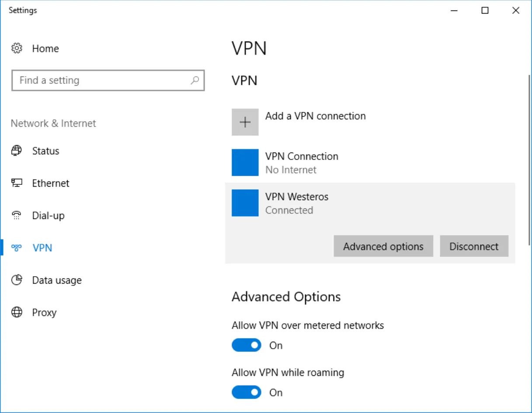Click the Status globe icon
Viewport: 532px width, 413px height.
click(17, 151)
